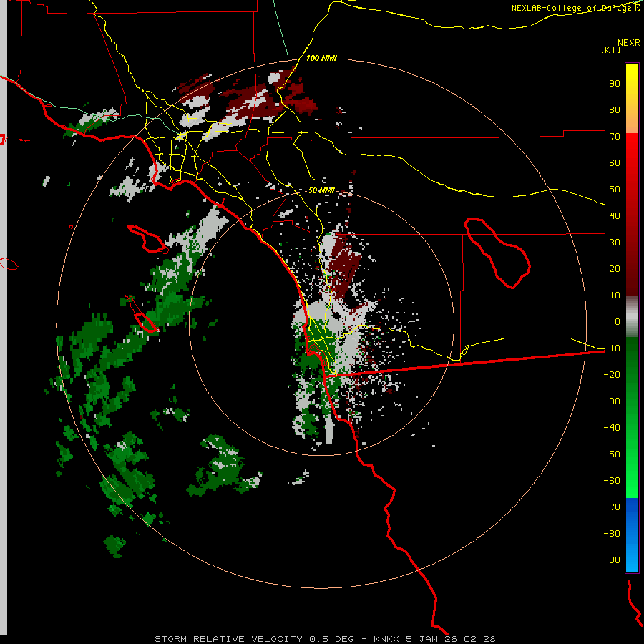Click the -40 value on velocity scale
Screen dimensions: 644x644
pyautogui.click(x=612, y=428)
